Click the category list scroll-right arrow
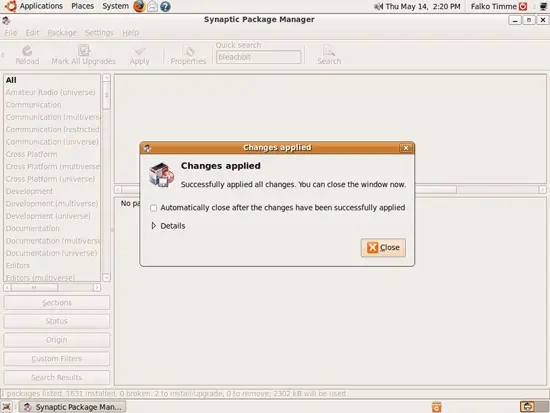 97,288
